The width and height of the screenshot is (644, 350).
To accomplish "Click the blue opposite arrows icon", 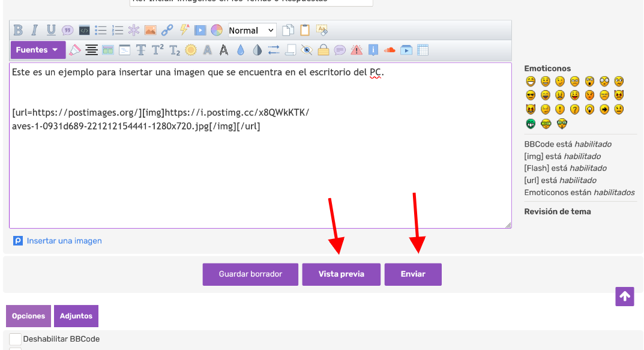I will click(274, 50).
